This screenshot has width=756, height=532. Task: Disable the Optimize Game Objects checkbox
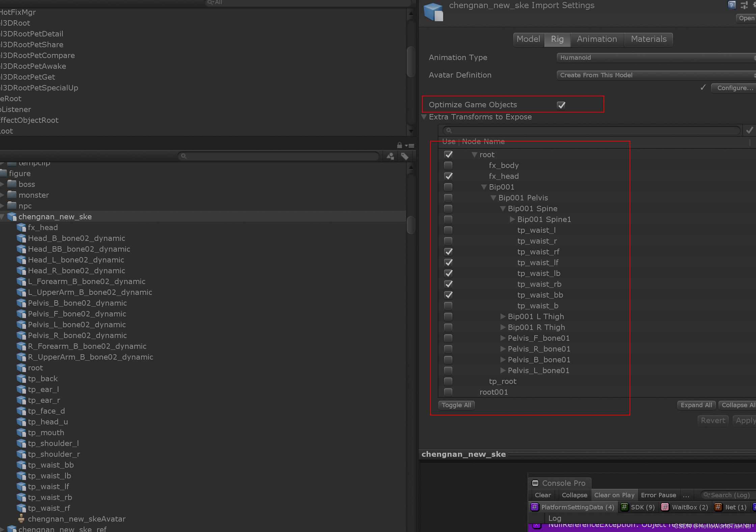561,105
